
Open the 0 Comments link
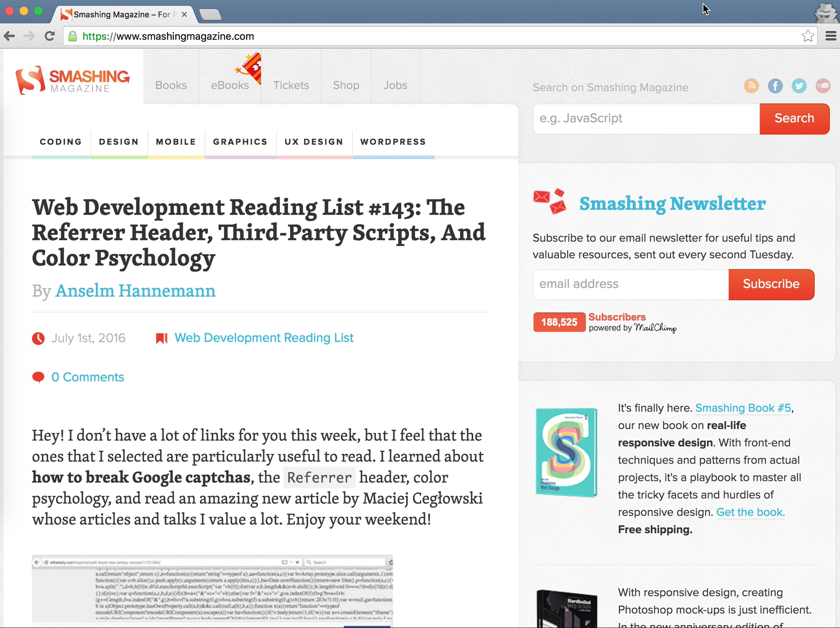pos(88,377)
